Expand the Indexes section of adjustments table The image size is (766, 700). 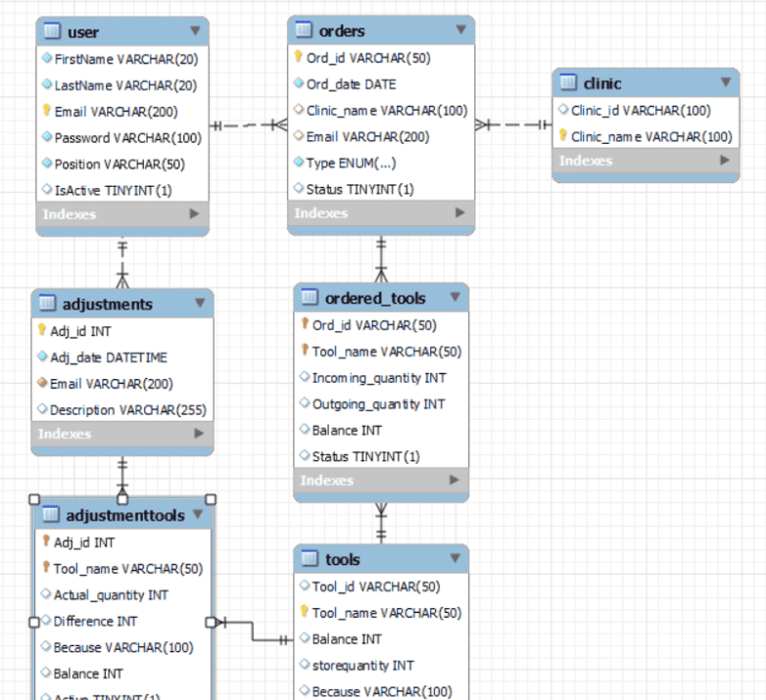(x=199, y=433)
